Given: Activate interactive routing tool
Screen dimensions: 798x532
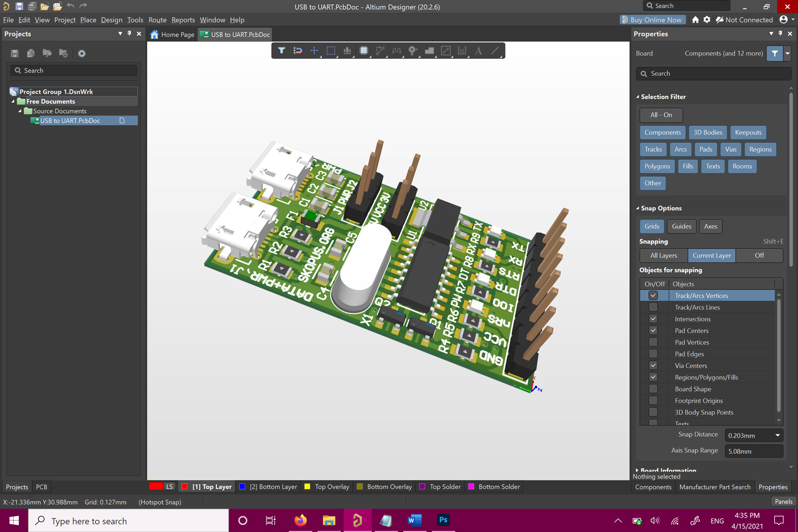Looking at the screenshot, I should (380, 51).
